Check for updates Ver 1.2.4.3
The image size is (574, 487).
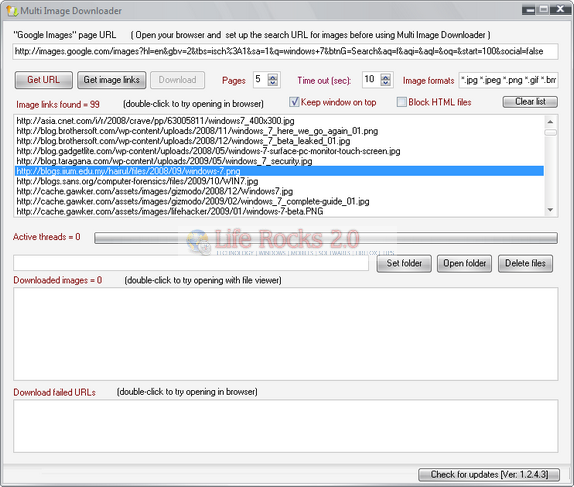489,475
